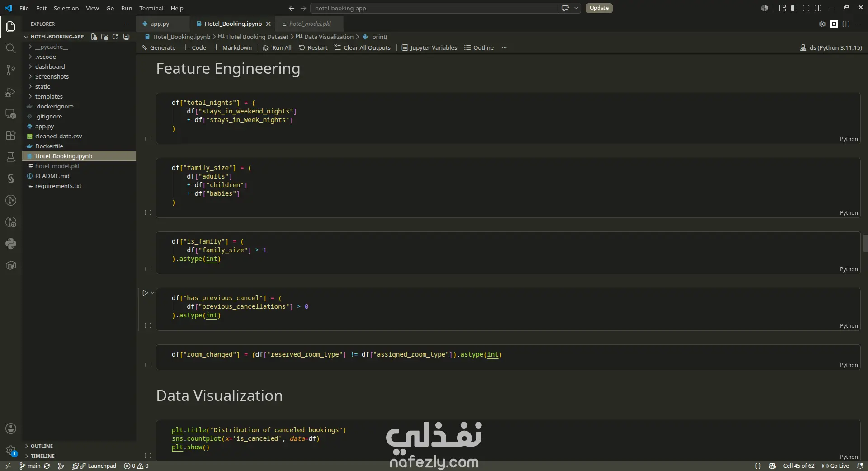
Task: Click the notebook vertical scrollbar thumb
Action: [x=865, y=243]
